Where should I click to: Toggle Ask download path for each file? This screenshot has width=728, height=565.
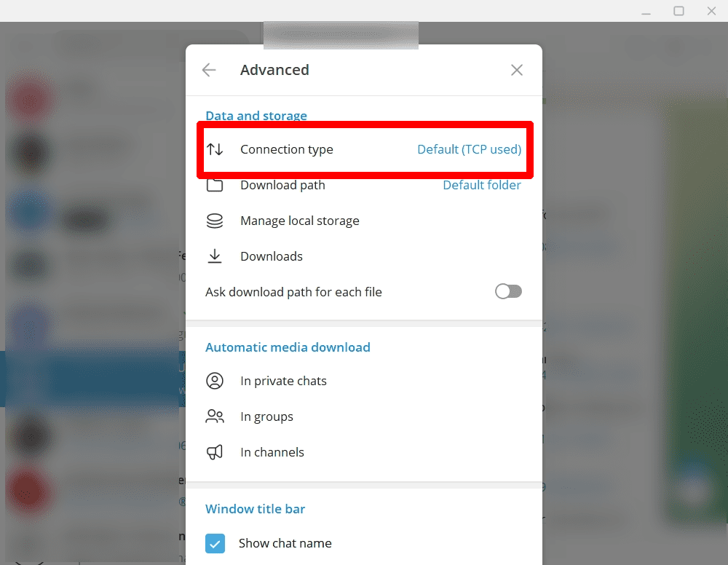click(508, 291)
